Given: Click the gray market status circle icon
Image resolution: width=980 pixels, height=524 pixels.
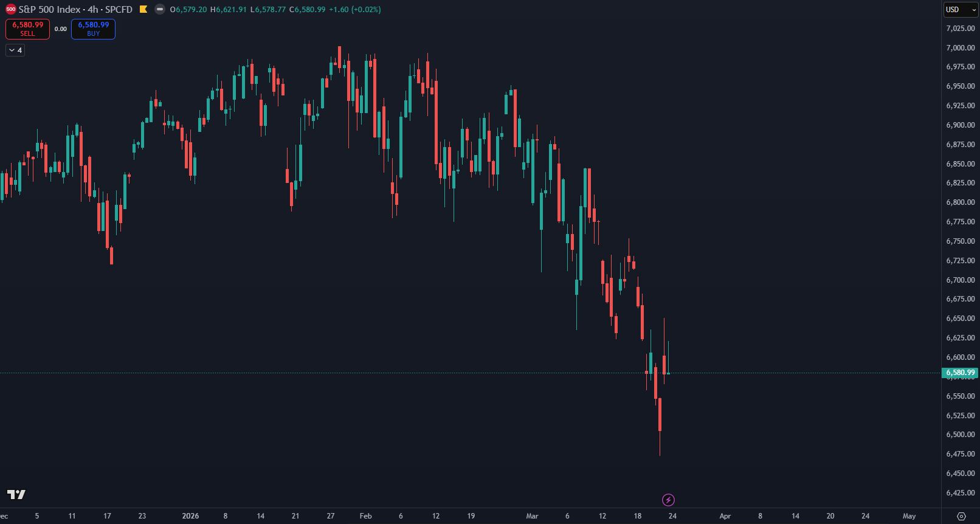Looking at the screenshot, I should pyautogui.click(x=159, y=10).
